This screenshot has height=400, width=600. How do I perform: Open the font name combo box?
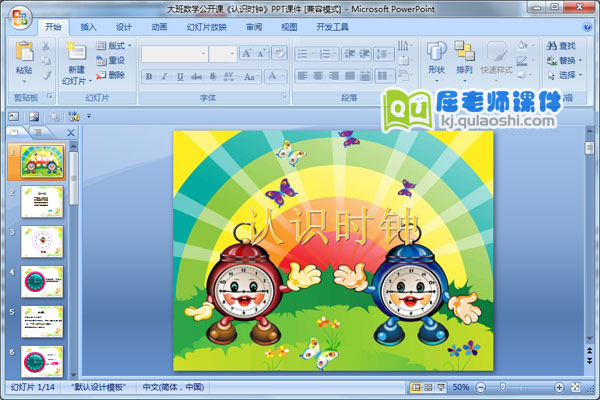(175, 54)
